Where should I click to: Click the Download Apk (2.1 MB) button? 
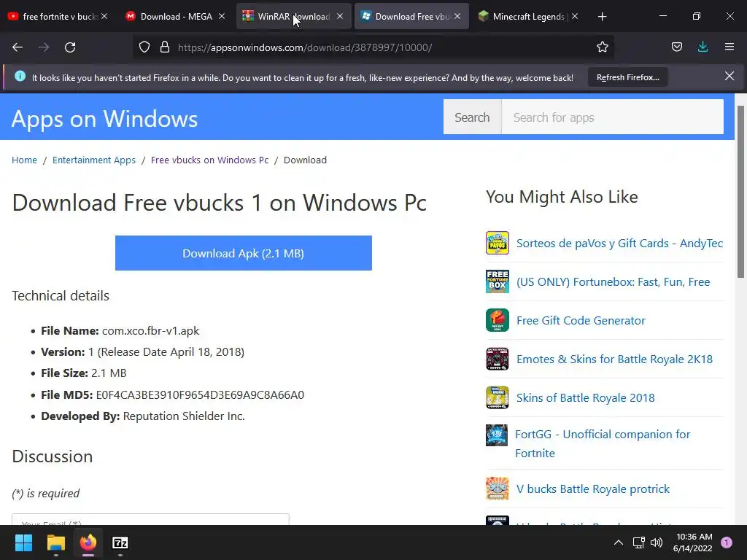coord(244,253)
